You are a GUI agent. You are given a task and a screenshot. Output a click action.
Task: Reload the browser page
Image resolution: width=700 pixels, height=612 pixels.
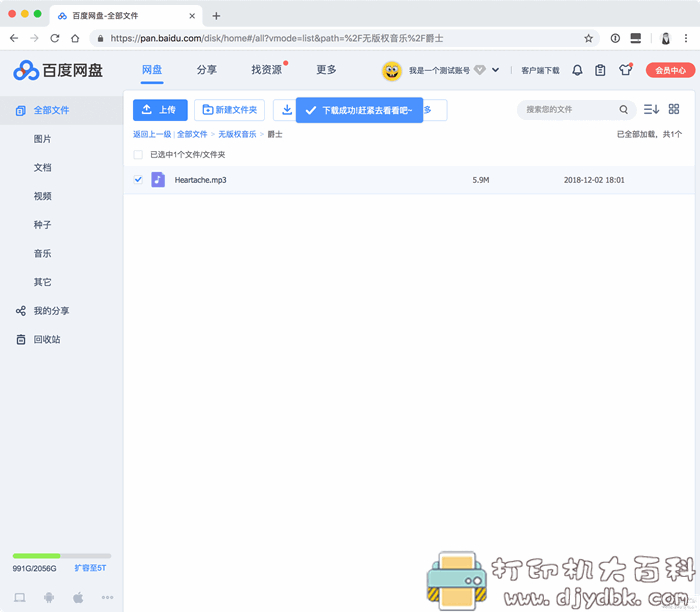(x=55, y=38)
